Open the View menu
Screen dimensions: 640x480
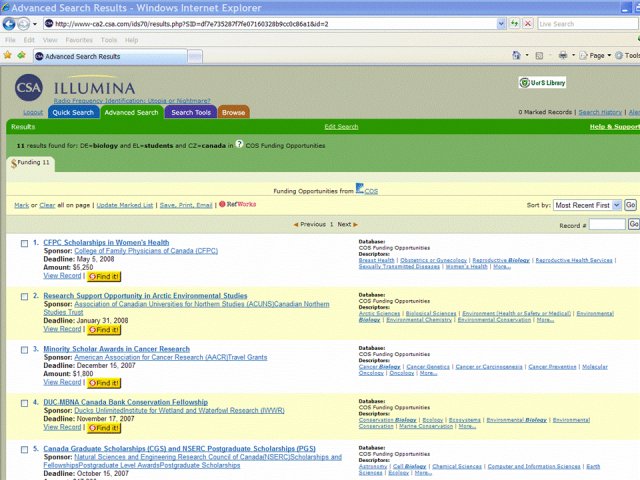point(50,40)
